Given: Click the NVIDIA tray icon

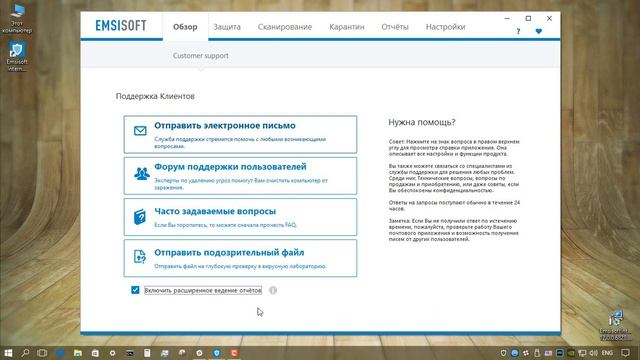Looking at the screenshot, I should click(x=571, y=353).
